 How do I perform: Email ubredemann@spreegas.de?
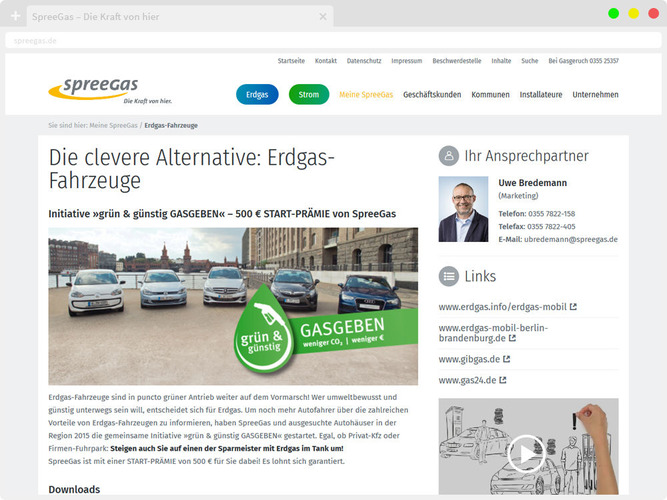(572, 239)
